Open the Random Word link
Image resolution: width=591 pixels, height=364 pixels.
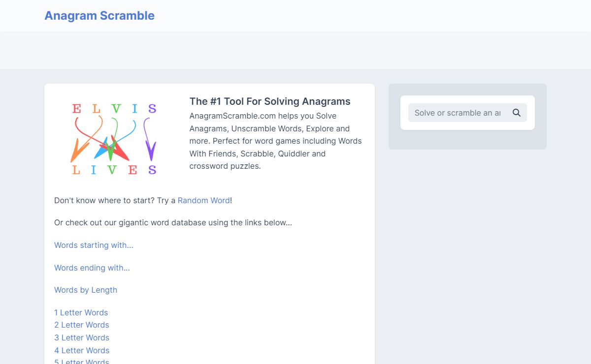(204, 200)
